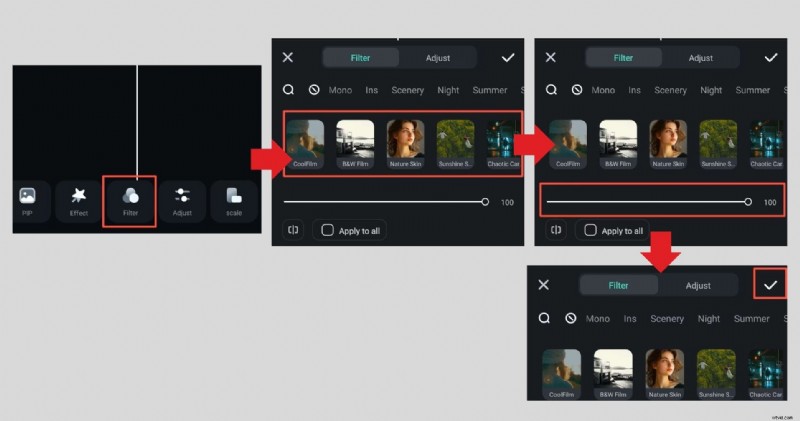Apply the Nature Skin filter in the top-middle screenshot
Viewport: 800px width, 421px height.
(x=406, y=144)
